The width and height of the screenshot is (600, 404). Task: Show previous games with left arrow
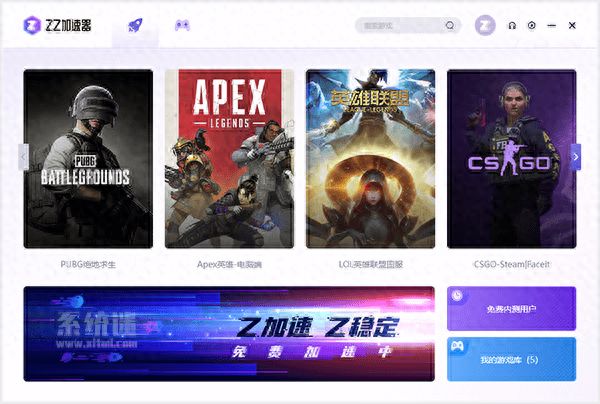coord(23,157)
